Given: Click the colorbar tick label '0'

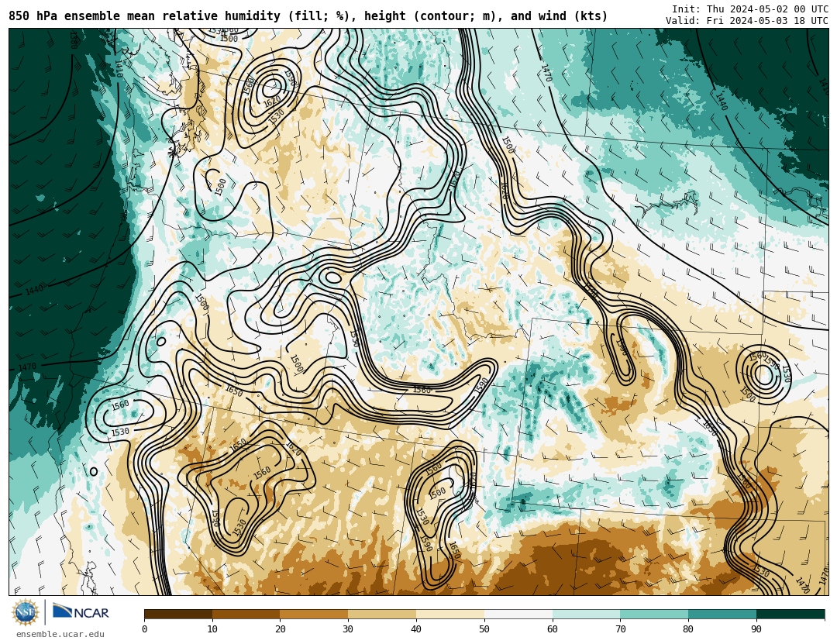Looking at the screenshot, I should [x=145, y=629].
